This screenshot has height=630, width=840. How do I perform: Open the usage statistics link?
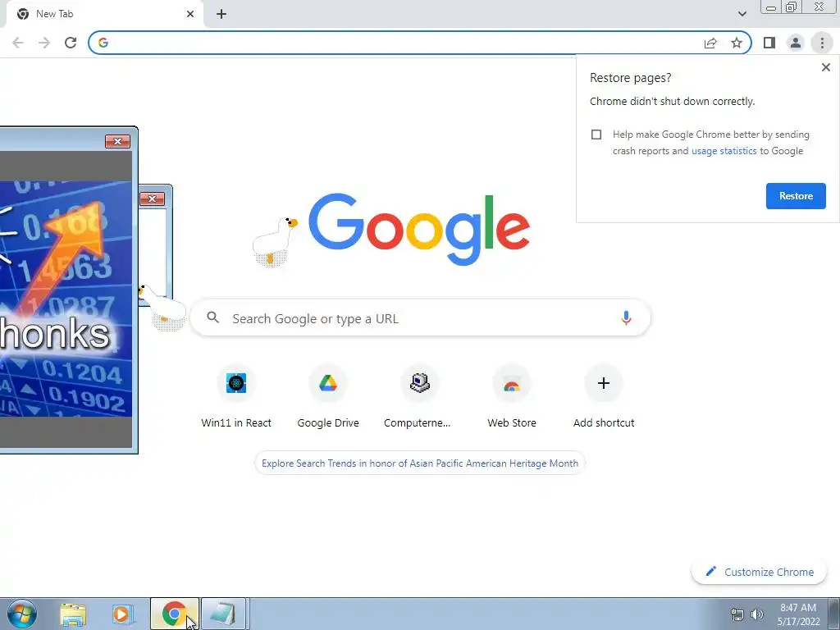[724, 151]
